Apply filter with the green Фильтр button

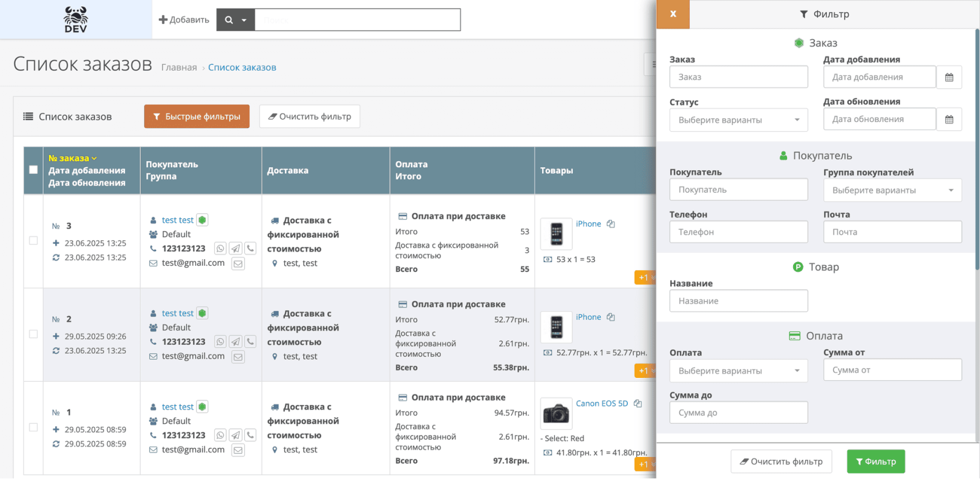point(876,461)
